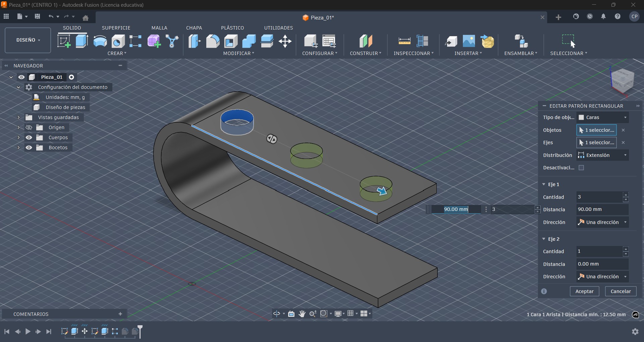Open the UTILIDADES ribbon tab

tap(278, 28)
